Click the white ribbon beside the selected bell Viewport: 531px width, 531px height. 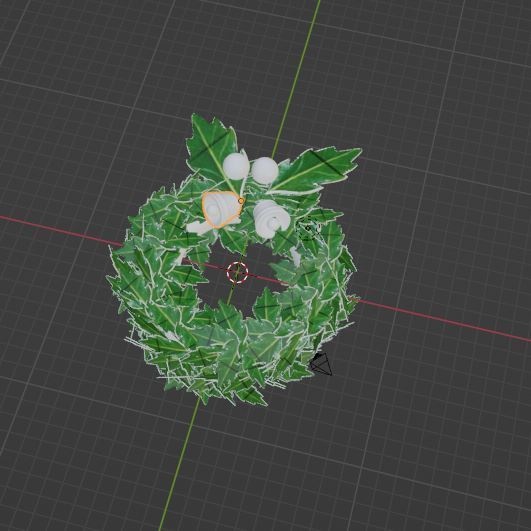200,228
